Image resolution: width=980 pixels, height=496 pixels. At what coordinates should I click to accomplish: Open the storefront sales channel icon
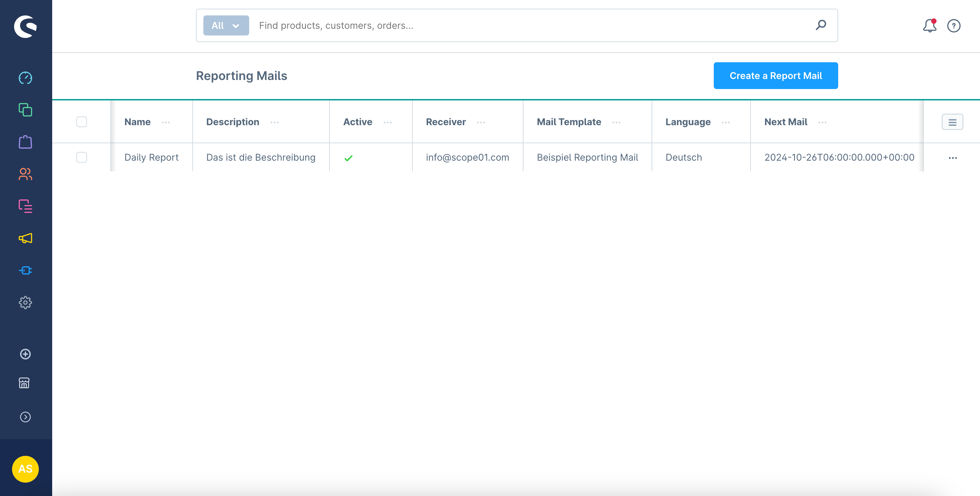pos(24,383)
